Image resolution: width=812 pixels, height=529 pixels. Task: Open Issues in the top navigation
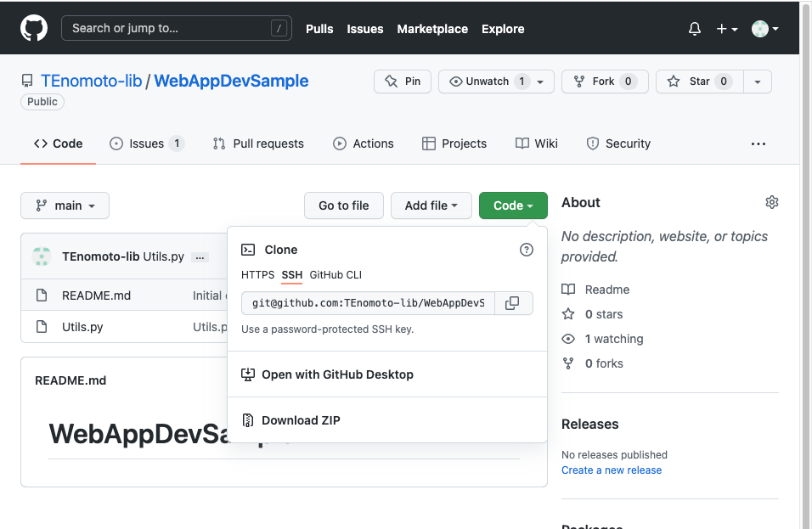point(365,29)
